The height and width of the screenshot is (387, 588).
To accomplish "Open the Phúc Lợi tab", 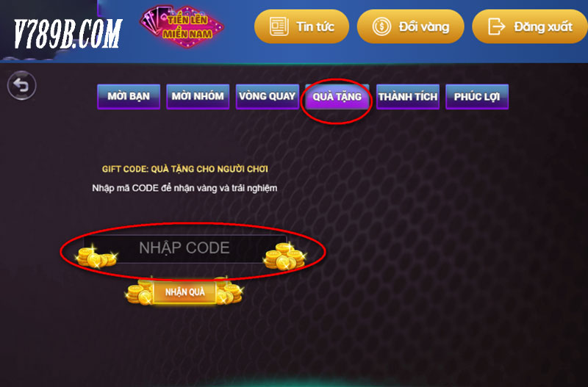I will (x=477, y=97).
